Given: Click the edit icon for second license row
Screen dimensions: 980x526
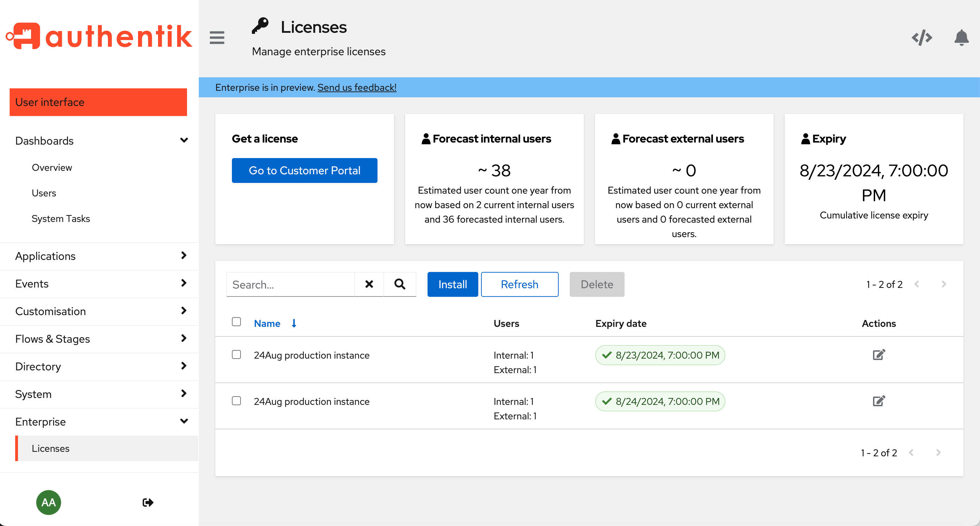Looking at the screenshot, I should pos(878,401).
